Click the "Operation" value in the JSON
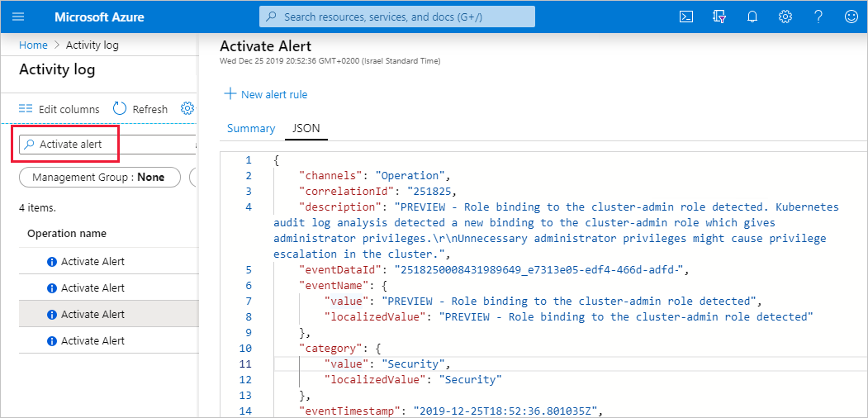 click(x=410, y=176)
